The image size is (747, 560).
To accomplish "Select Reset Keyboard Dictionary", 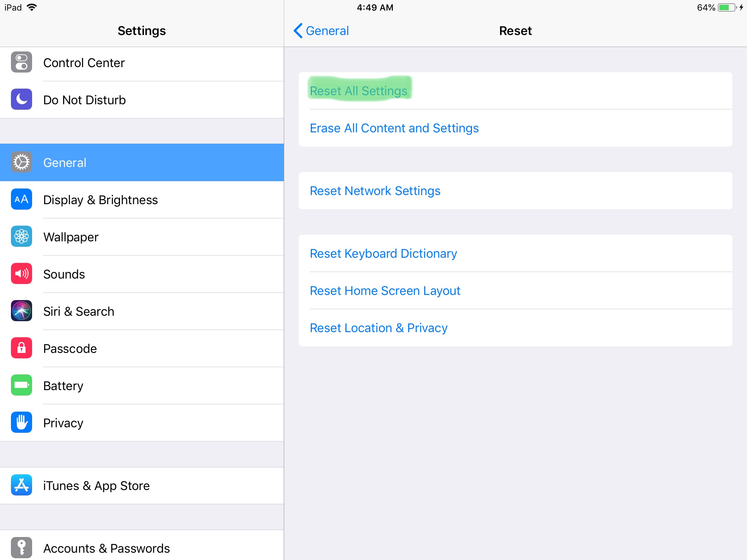I will tap(383, 254).
